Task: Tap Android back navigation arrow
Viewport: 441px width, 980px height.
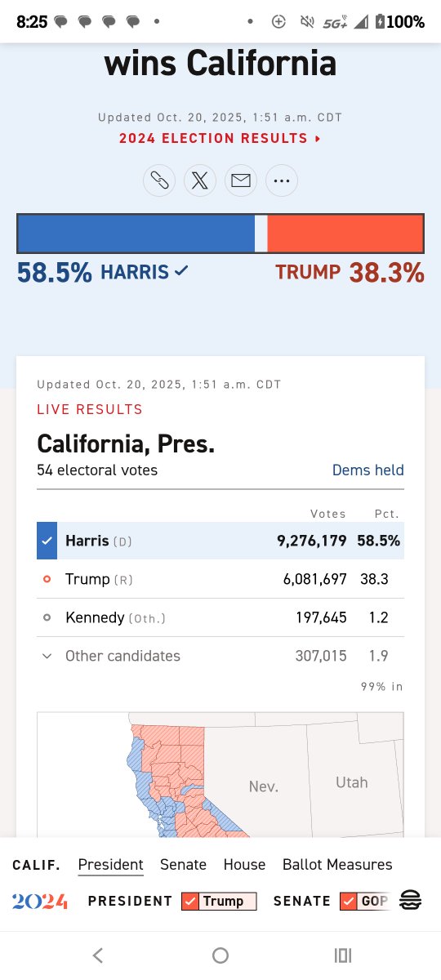Action: [x=98, y=955]
